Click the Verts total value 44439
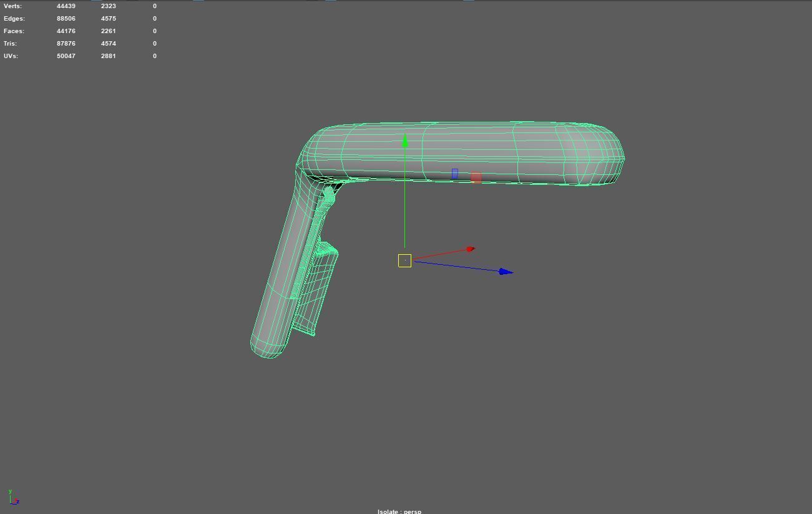812x514 pixels. click(x=66, y=6)
